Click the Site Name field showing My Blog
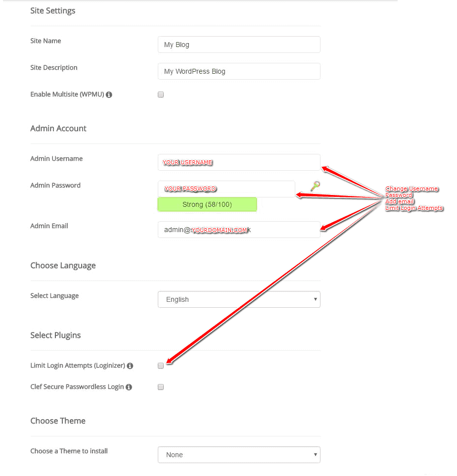The width and height of the screenshot is (457, 476). point(238,45)
